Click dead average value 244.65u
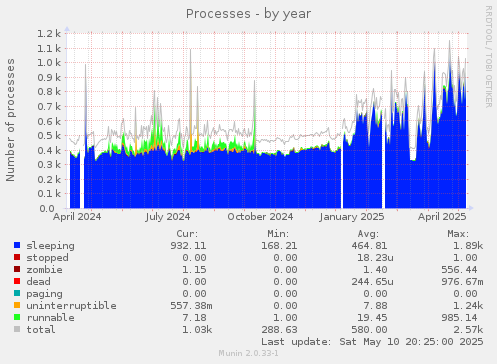Image resolution: width=497 pixels, height=364 pixels. (372, 282)
